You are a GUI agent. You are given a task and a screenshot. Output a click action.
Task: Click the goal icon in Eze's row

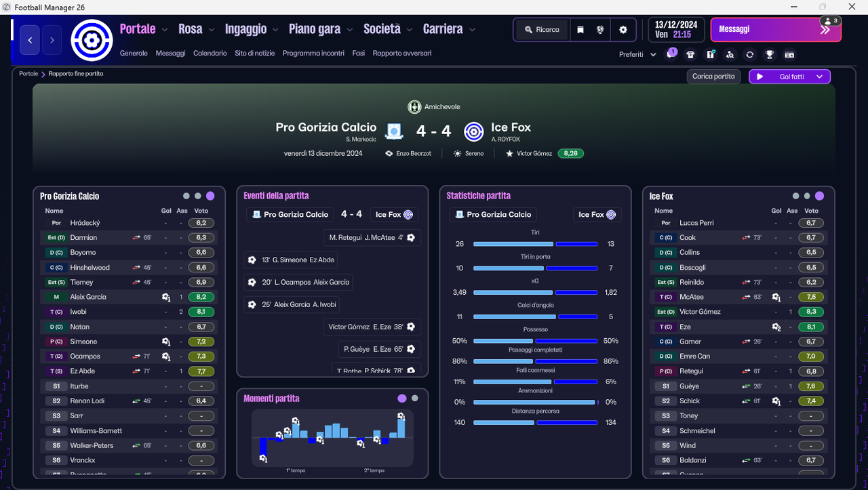coord(776,327)
